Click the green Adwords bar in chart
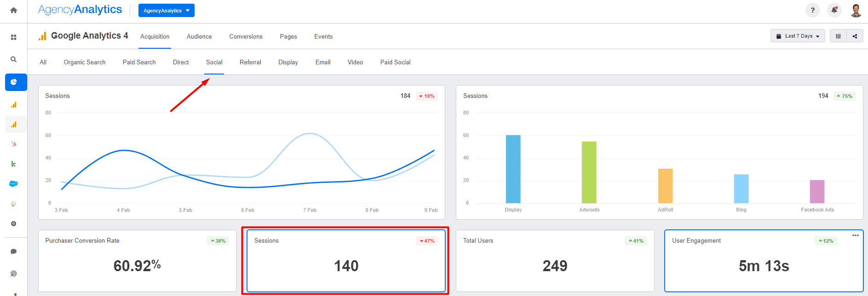 click(589, 172)
